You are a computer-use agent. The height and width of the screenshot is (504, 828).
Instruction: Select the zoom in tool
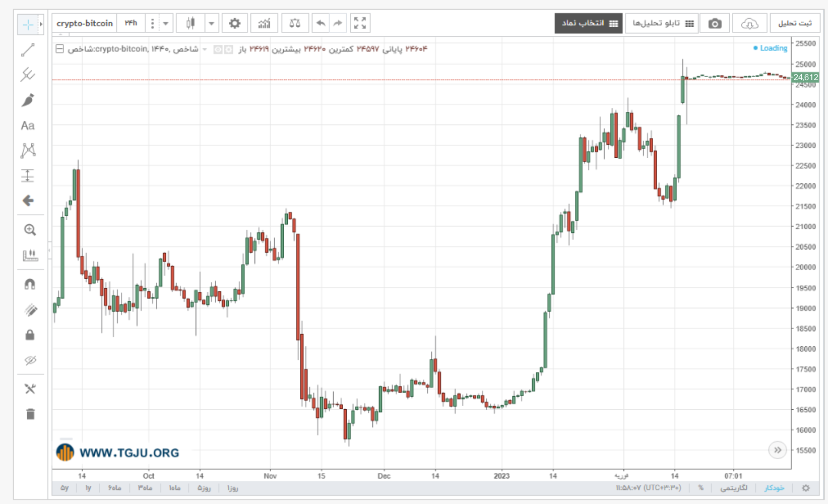point(30,230)
